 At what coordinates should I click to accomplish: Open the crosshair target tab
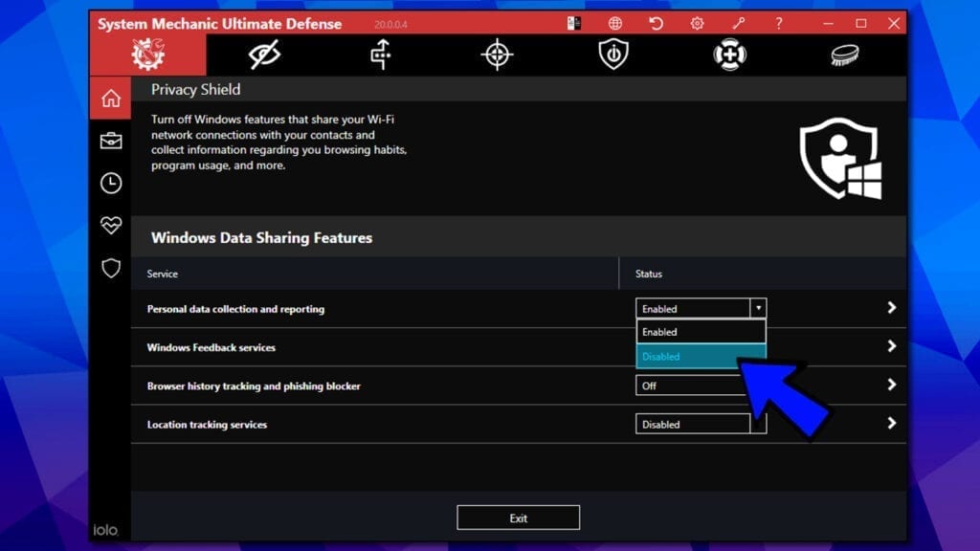[497, 55]
